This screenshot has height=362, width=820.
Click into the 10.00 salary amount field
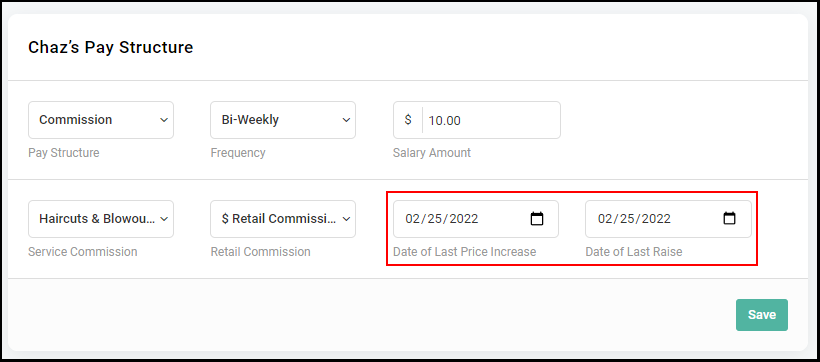[x=491, y=120]
